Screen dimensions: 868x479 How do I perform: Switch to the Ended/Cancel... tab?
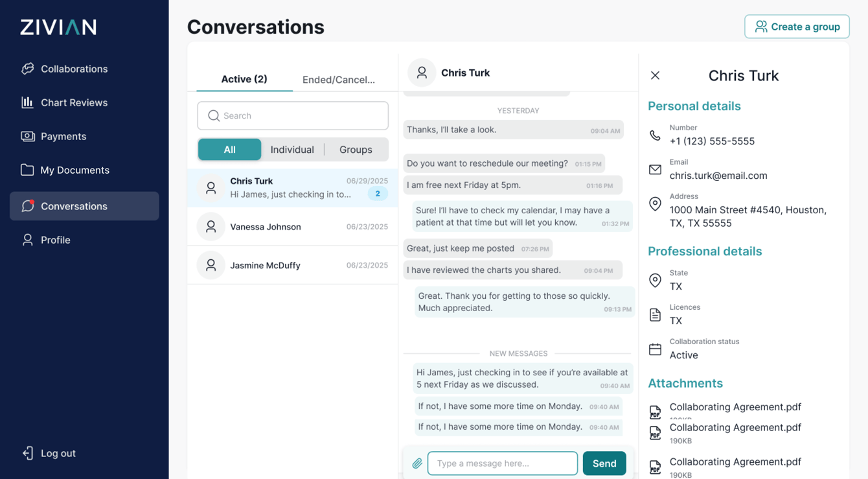(x=339, y=80)
